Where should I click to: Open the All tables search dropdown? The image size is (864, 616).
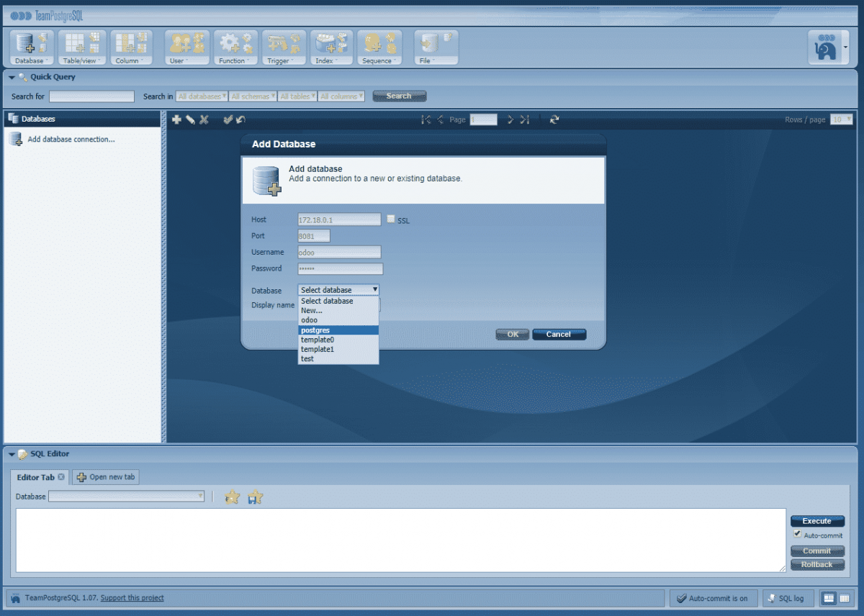coord(298,96)
